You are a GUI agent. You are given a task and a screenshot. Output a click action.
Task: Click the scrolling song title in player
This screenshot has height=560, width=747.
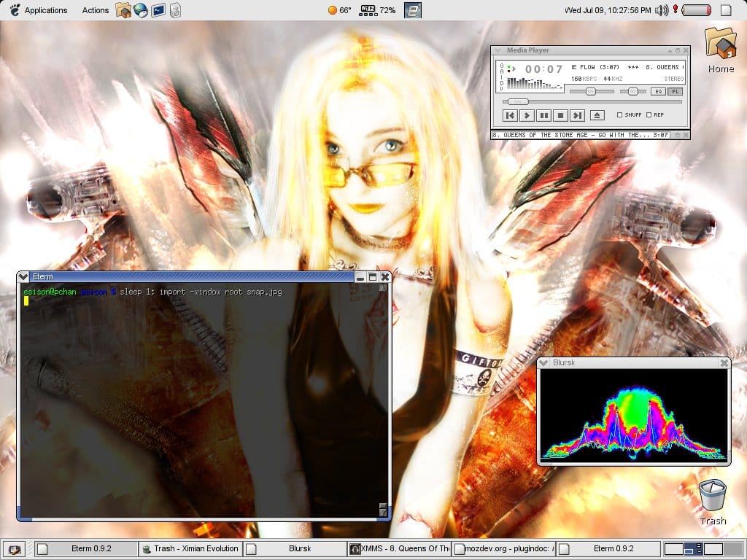pos(627,67)
